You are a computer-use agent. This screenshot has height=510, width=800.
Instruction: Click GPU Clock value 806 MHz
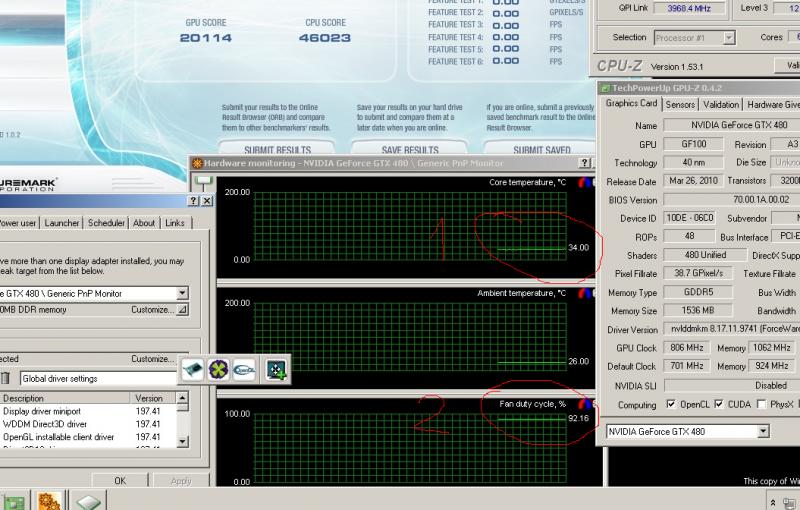point(687,348)
